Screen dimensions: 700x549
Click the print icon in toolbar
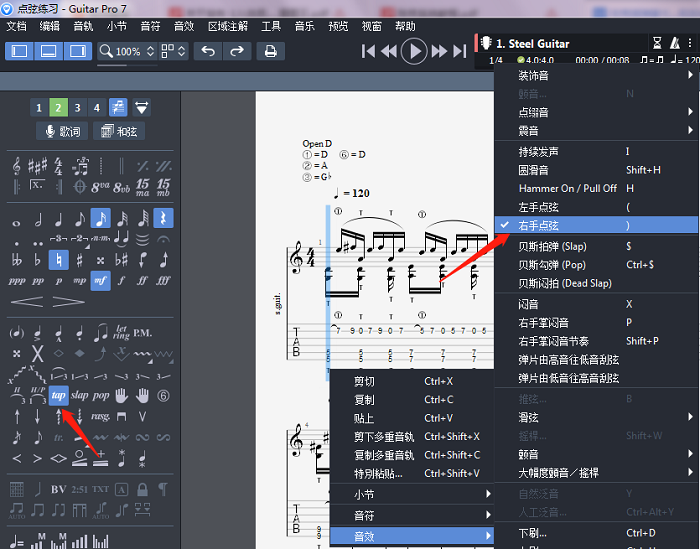pos(269,51)
